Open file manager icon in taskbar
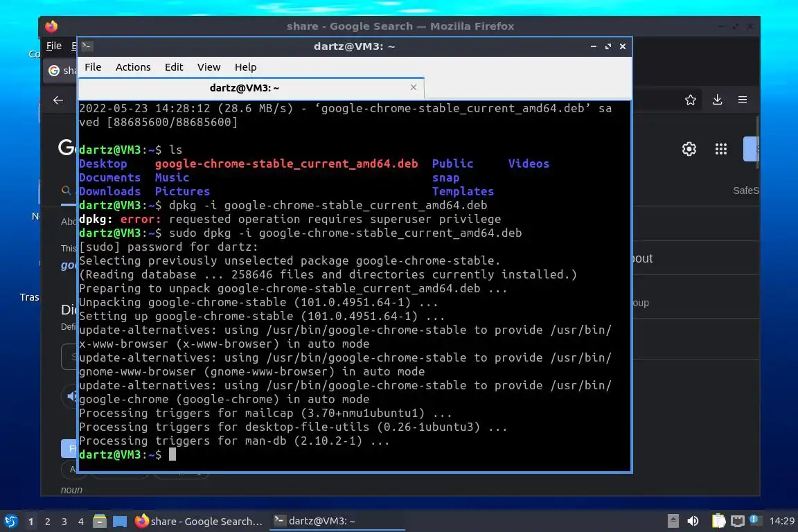The width and height of the screenshot is (798, 532). 100,521
